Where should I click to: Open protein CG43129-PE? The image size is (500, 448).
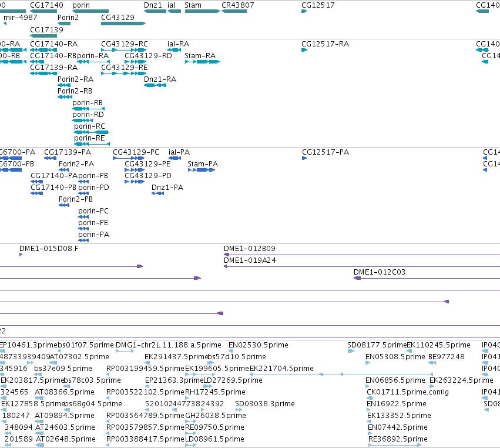pyautogui.click(x=135, y=170)
